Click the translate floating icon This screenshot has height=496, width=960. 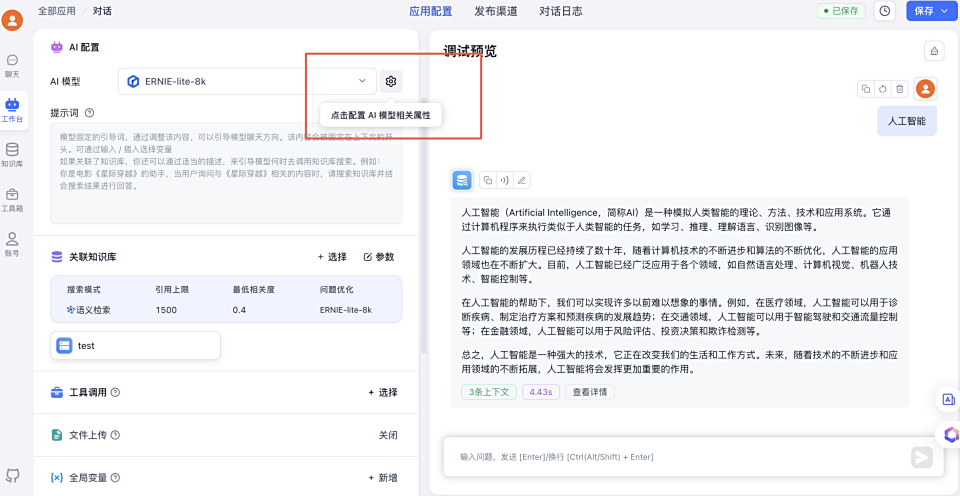coord(948,399)
